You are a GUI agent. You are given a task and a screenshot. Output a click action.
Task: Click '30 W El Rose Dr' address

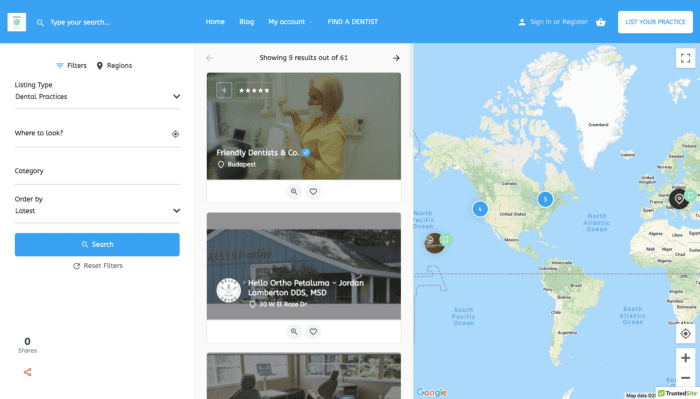click(283, 304)
